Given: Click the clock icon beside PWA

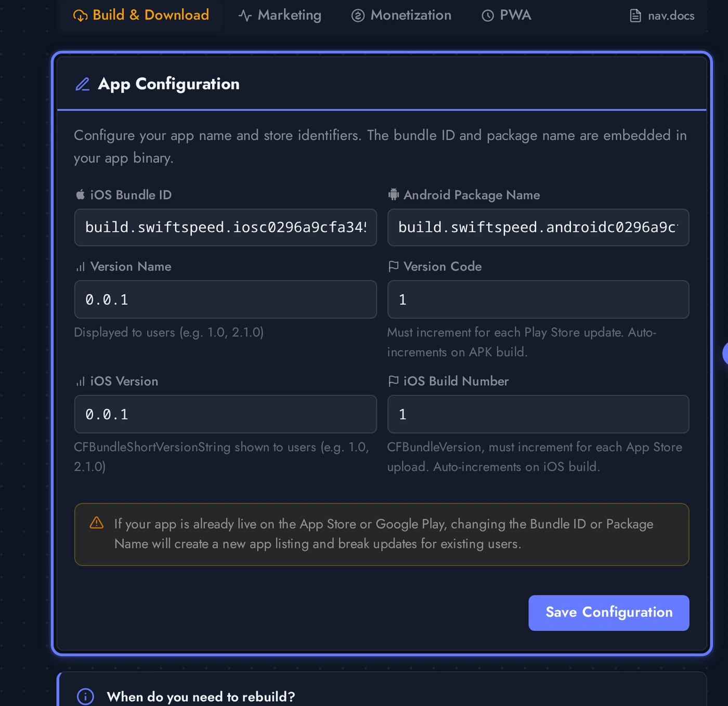Looking at the screenshot, I should [x=487, y=15].
